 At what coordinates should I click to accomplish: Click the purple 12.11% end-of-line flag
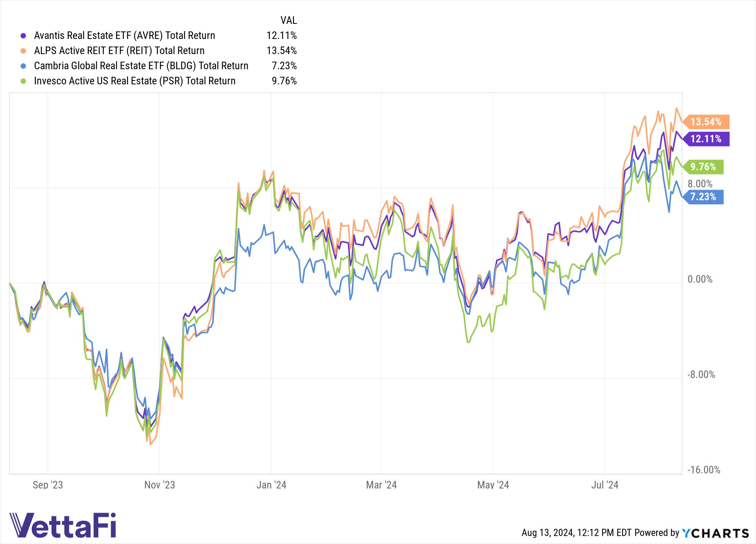pyautogui.click(x=706, y=139)
